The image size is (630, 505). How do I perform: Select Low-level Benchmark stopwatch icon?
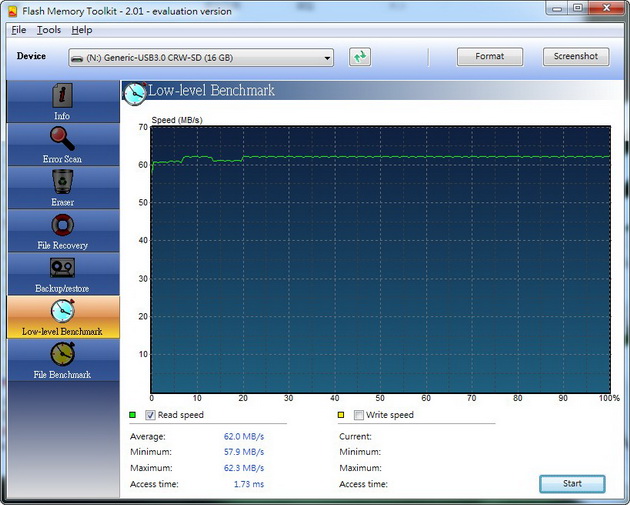[62, 311]
